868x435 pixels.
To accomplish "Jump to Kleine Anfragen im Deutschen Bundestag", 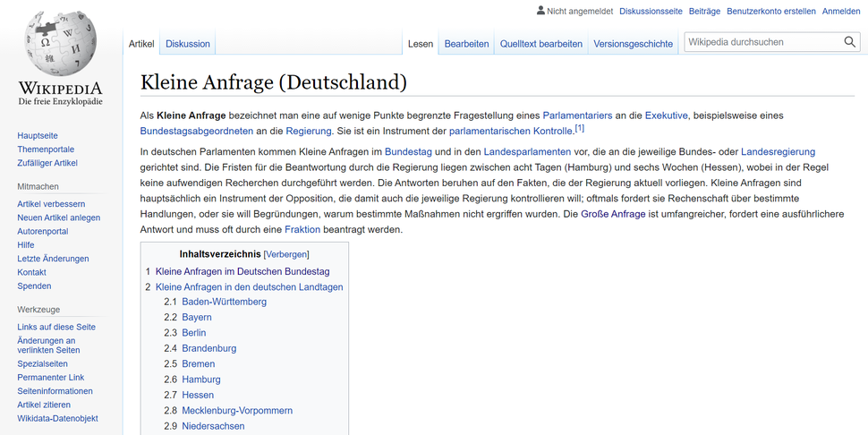I will coord(243,272).
